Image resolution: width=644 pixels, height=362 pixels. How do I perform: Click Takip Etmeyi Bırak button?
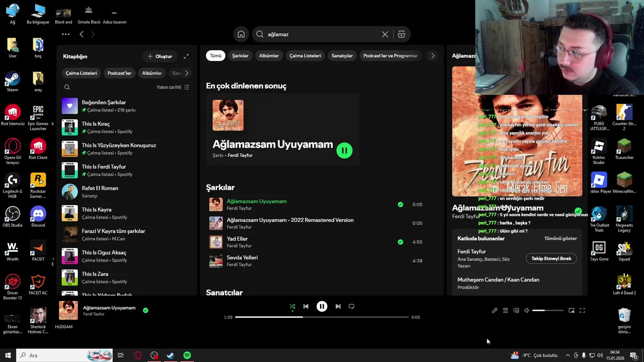[551, 258]
